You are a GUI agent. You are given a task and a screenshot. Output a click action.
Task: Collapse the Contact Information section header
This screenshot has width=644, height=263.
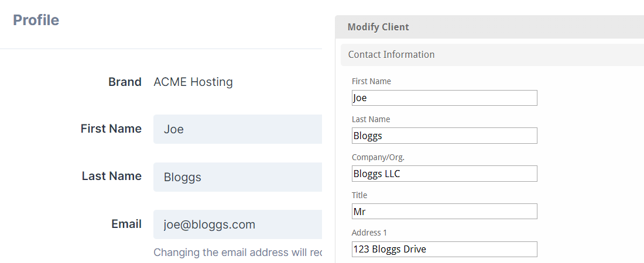(492, 54)
